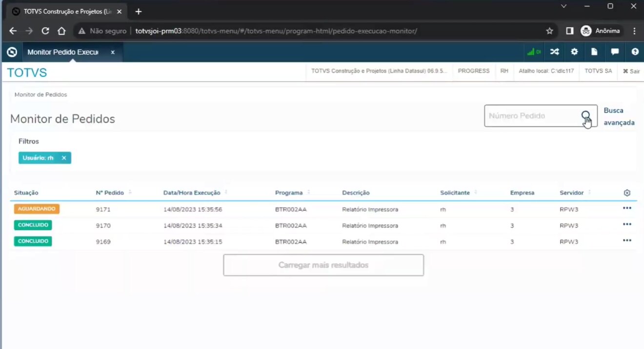Close the Monitor Pedido Execução app tab
Viewport: 644px width, 349px height.
point(113,52)
